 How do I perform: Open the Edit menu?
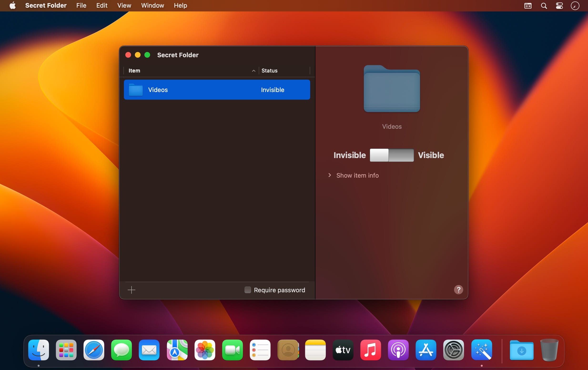(101, 5)
